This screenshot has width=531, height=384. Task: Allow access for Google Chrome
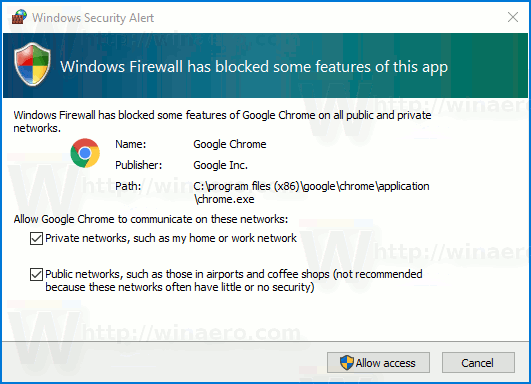[378, 363]
